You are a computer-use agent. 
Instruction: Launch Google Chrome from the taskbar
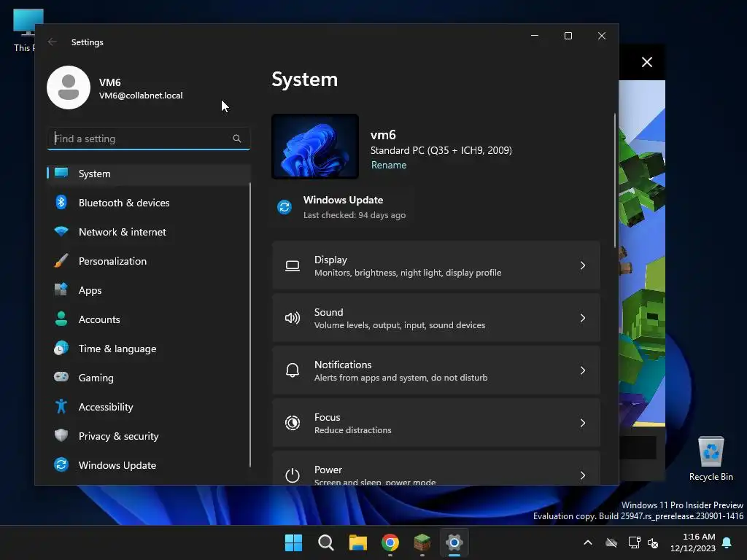pos(390,542)
